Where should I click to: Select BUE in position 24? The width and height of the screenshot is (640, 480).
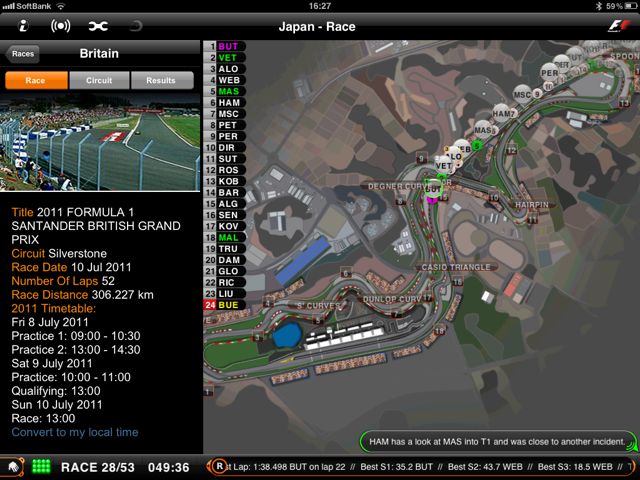pyautogui.click(x=225, y=304)
